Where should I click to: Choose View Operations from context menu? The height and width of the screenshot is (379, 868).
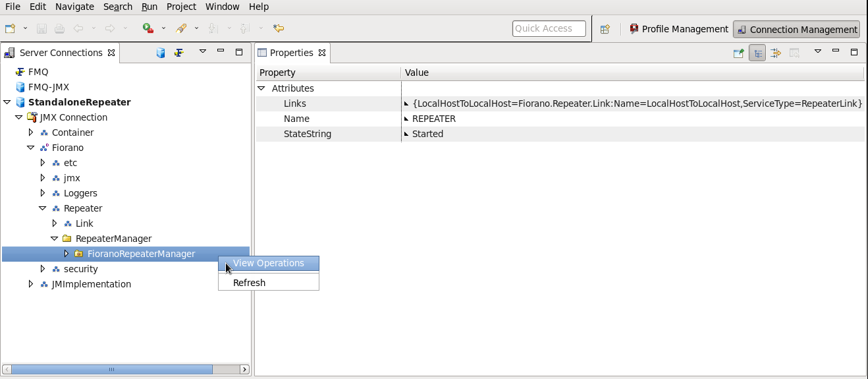coord(269,263)
